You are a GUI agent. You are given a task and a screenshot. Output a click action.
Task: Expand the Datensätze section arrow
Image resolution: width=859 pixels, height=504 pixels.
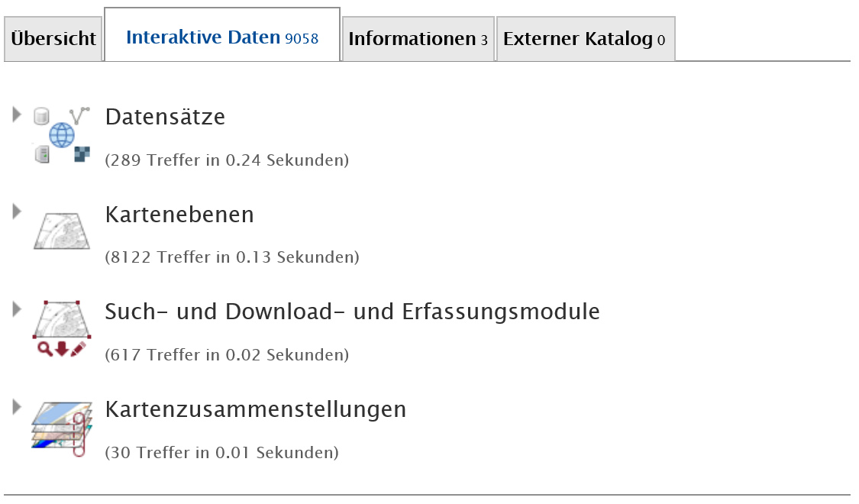pos(17,115)
